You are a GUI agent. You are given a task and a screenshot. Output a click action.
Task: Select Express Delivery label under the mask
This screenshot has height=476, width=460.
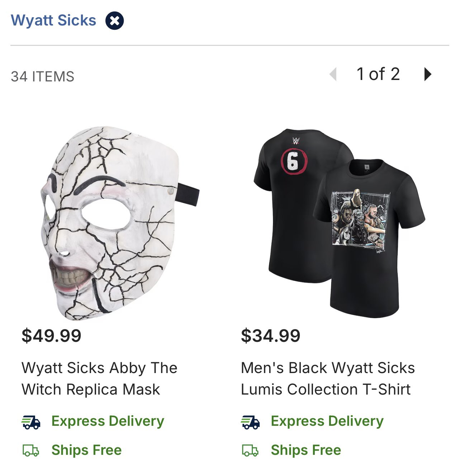(108, 421)
